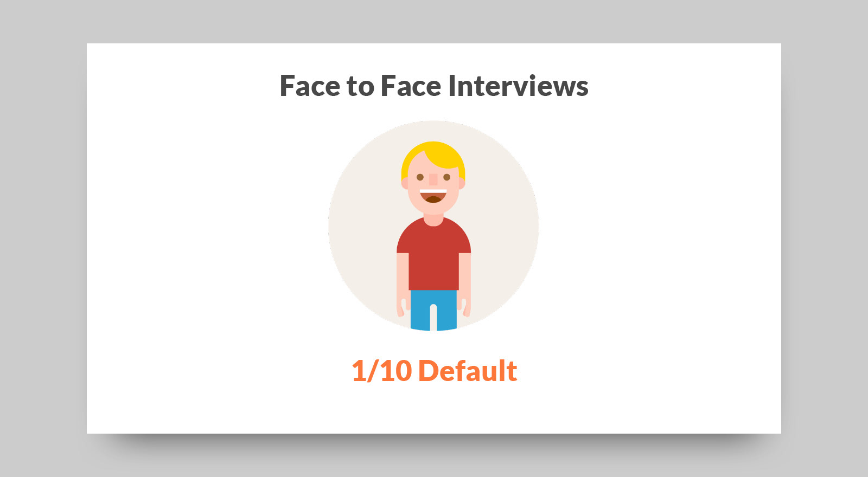The image size is (868, 477).
Task: Click the character's ear on the right side
Action: tap(462, 183)
